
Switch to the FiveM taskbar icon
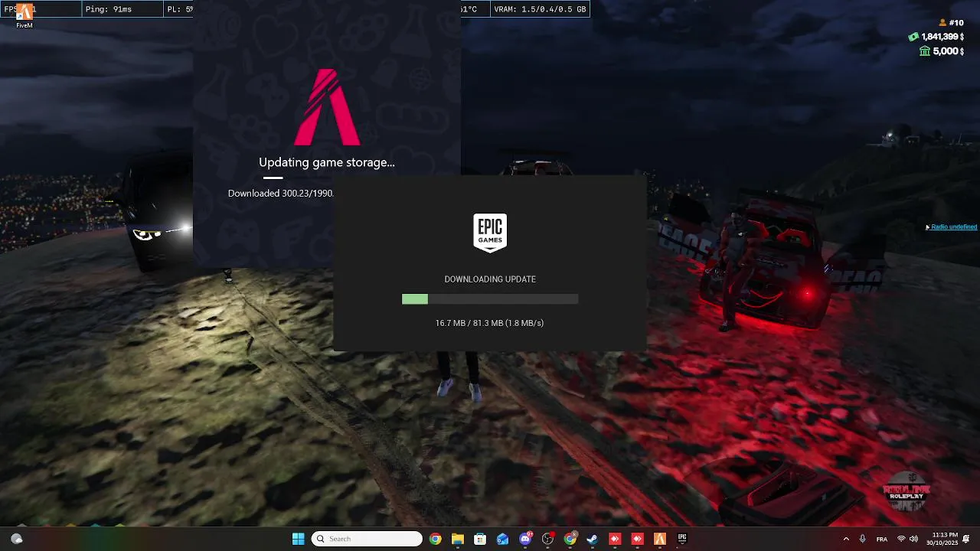pyautogui.click(x=659, y=539)
